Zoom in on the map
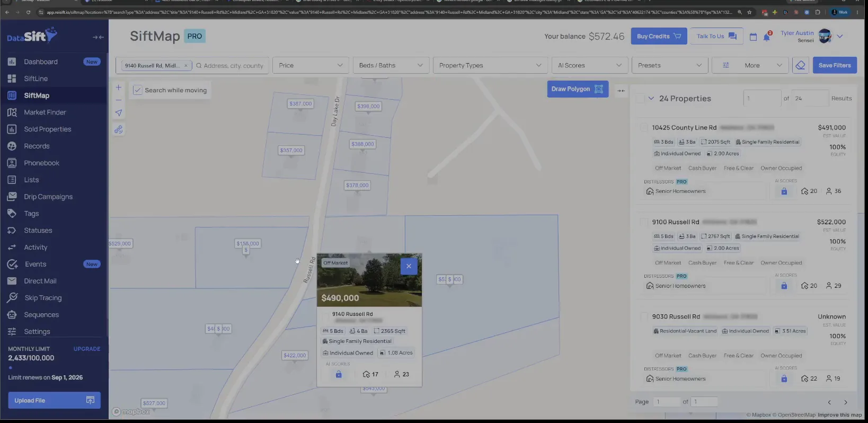868x423 pixels. click(119, 87)
